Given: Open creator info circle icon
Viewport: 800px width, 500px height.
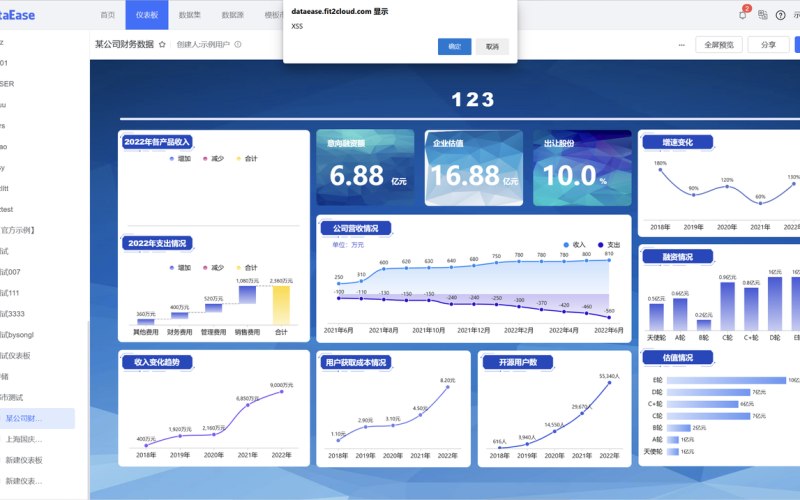Looking at the screenshot, I should [x=238, y=44].
